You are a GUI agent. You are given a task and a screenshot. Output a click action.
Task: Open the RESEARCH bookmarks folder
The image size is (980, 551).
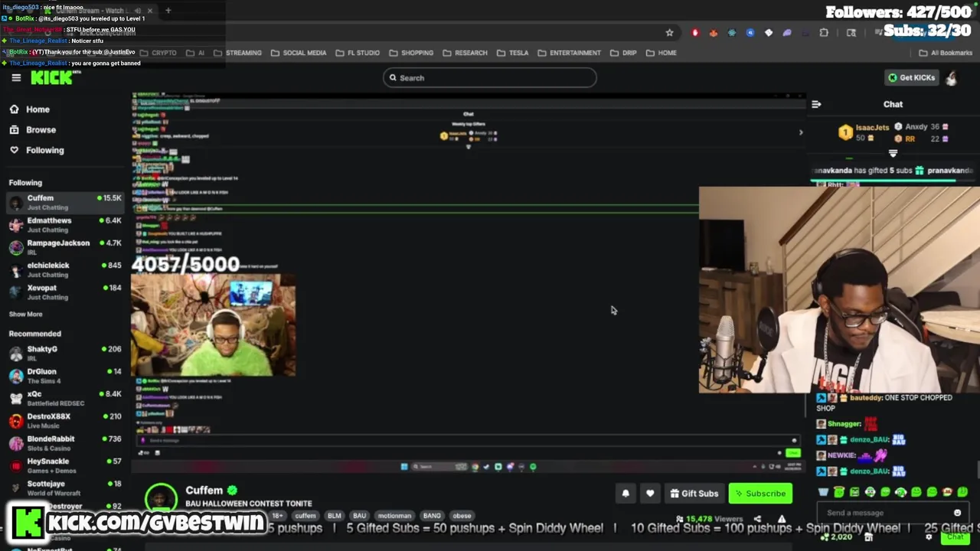(465, 53)
